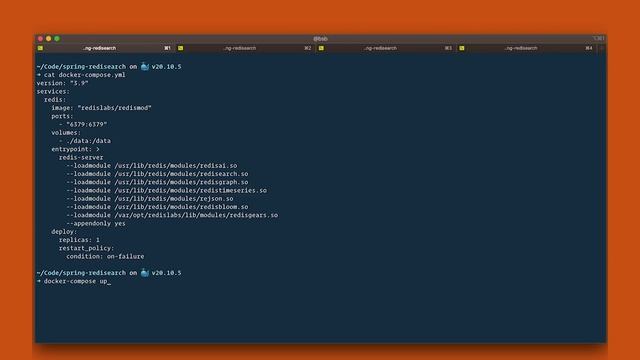The height and width of the screenshot is (360, 640).
Task: Click the '--appendonly yes' line
Action: click(x=96, y=223)
